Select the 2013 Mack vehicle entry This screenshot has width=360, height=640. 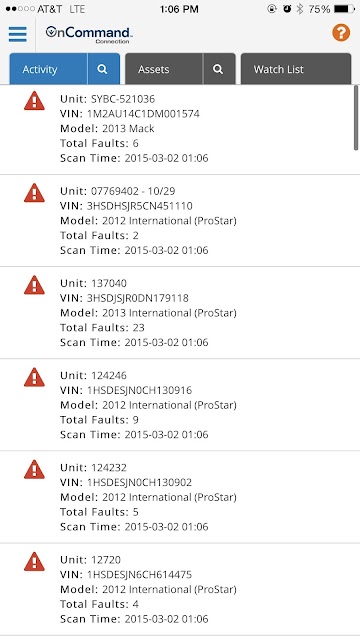point(178,129)
